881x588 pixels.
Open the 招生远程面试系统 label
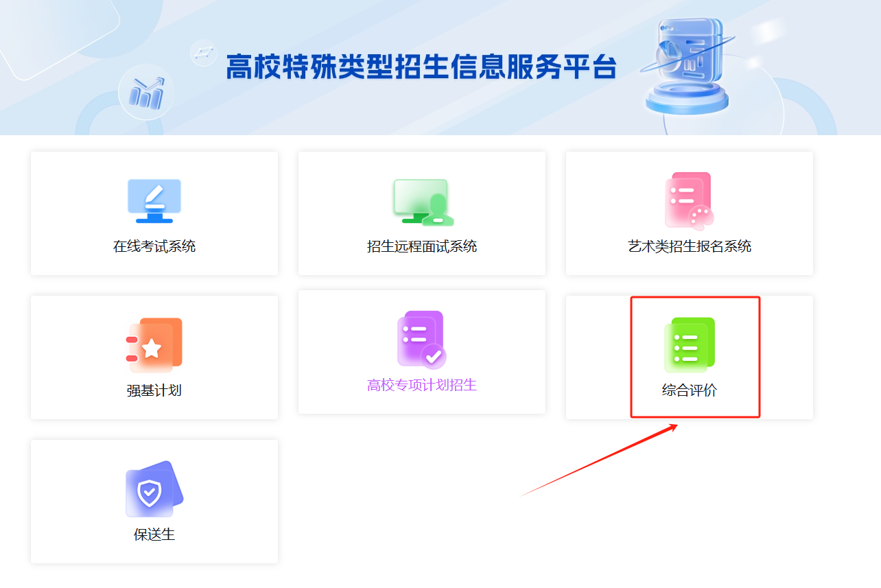tap(422, 246)
